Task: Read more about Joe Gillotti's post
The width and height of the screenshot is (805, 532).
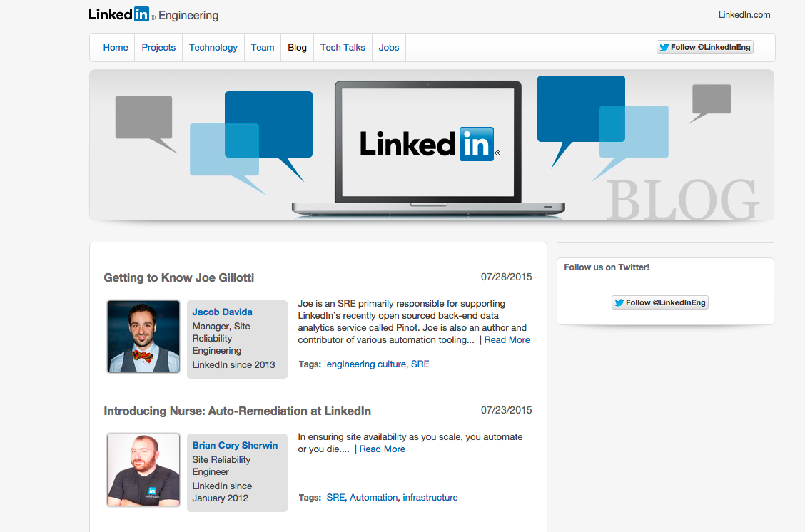Action: [x=507, y=339]
